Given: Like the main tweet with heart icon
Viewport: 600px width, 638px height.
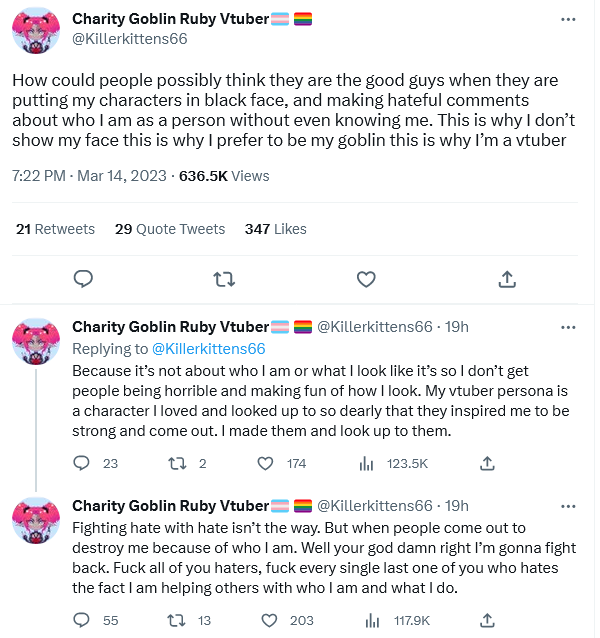Looking at the screenshot, I should tap(366, 279).
